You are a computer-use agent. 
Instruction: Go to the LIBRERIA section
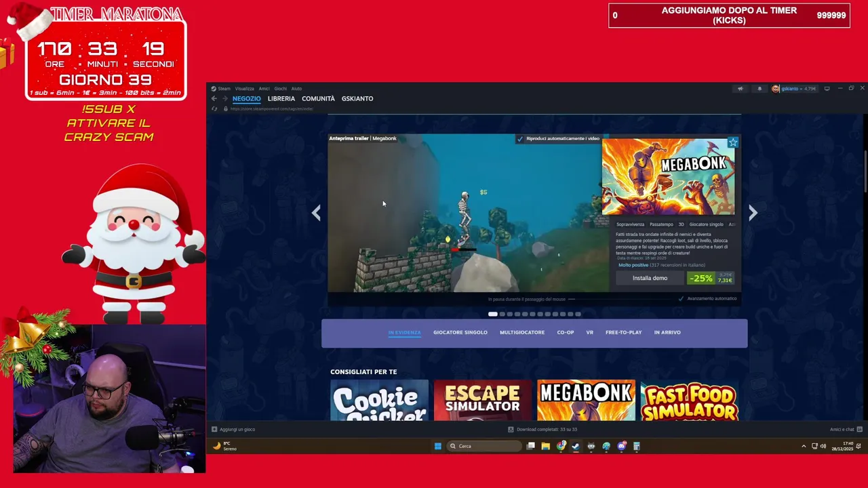click(x=281, y=99)
